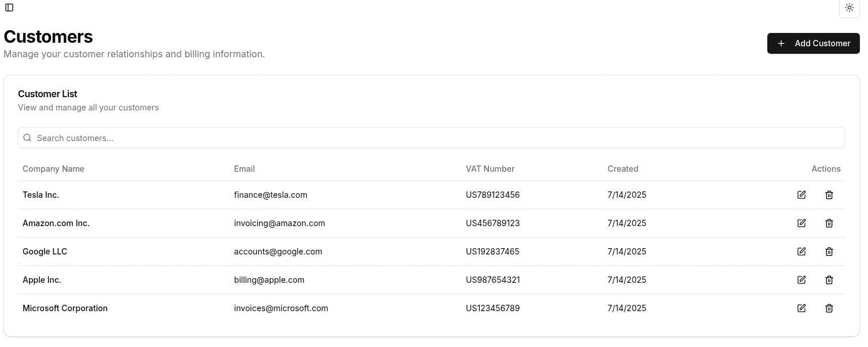This screenshot has height=347, width=868.
Task: Delete the Microsoft Corporation customer
Action: [829, 308]
